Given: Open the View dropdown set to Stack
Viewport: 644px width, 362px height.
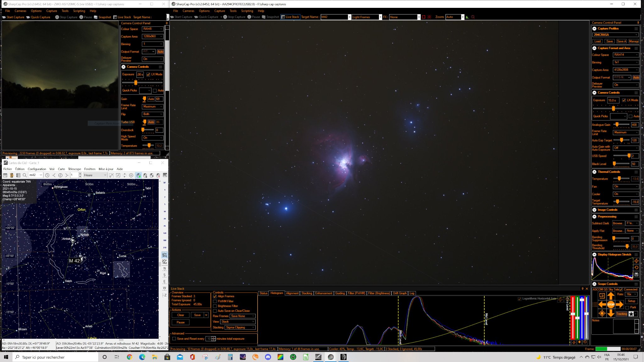Looking at the screenshot, I should click(238, 322).
